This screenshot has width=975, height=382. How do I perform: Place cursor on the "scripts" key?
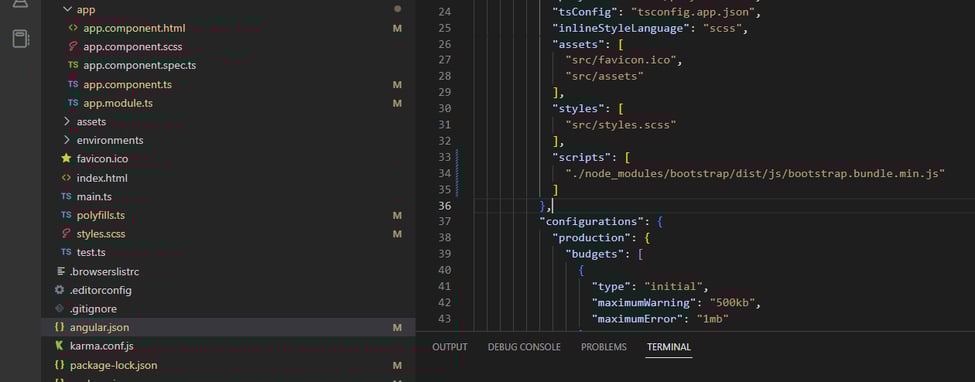click(581, 157)
